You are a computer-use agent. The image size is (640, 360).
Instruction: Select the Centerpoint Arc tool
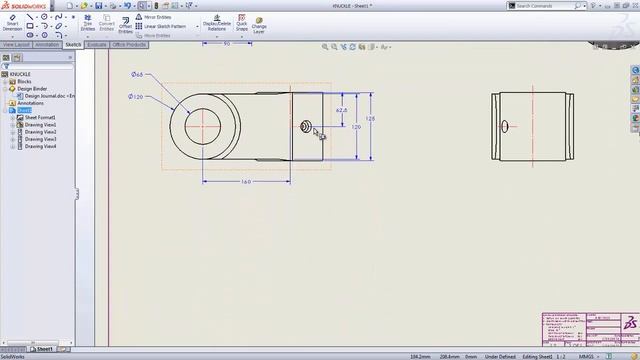click(44, 26)
